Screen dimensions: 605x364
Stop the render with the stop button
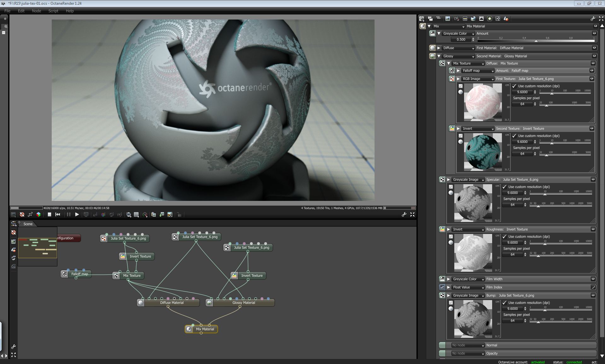(x=49, y=214)
